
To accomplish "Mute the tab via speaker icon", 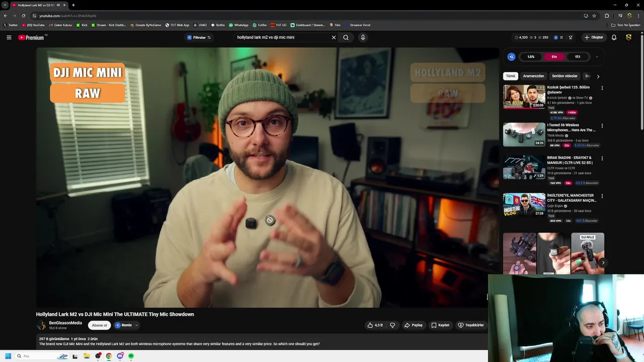I will tap(58, 5).
